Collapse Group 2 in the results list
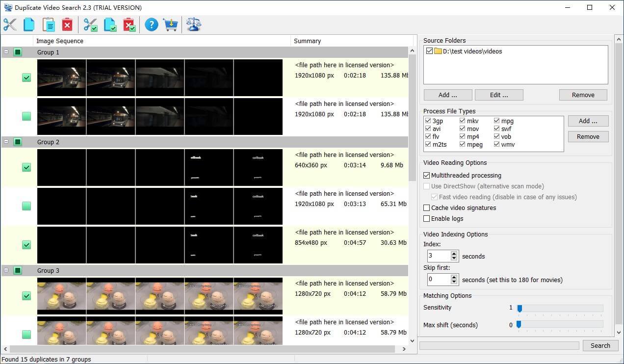 pos(6,142)
